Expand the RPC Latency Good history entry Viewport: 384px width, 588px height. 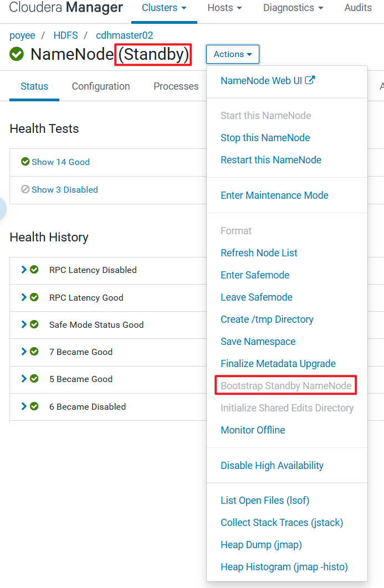tap(24, 297)
